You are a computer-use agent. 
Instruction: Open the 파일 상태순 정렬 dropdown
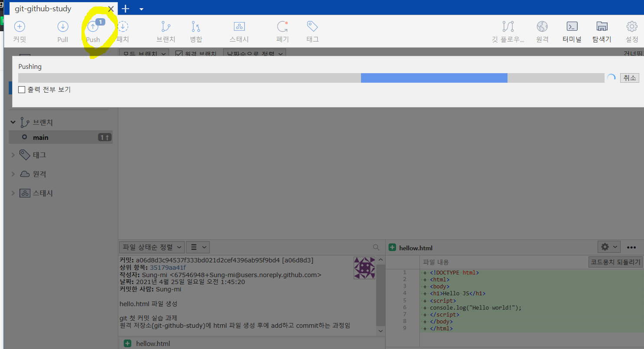[152, 247]
